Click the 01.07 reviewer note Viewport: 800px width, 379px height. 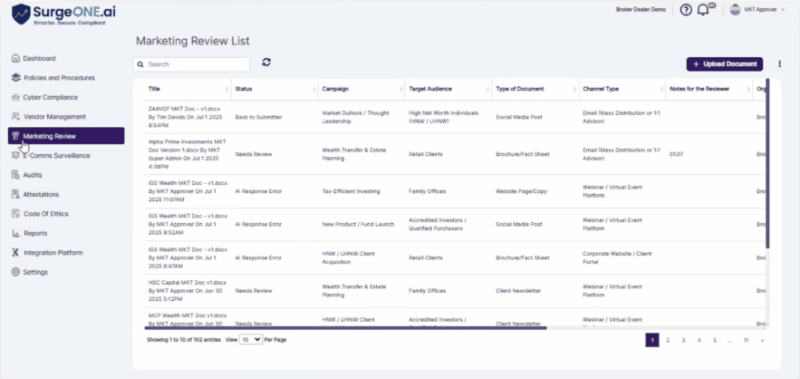[676, 154]
